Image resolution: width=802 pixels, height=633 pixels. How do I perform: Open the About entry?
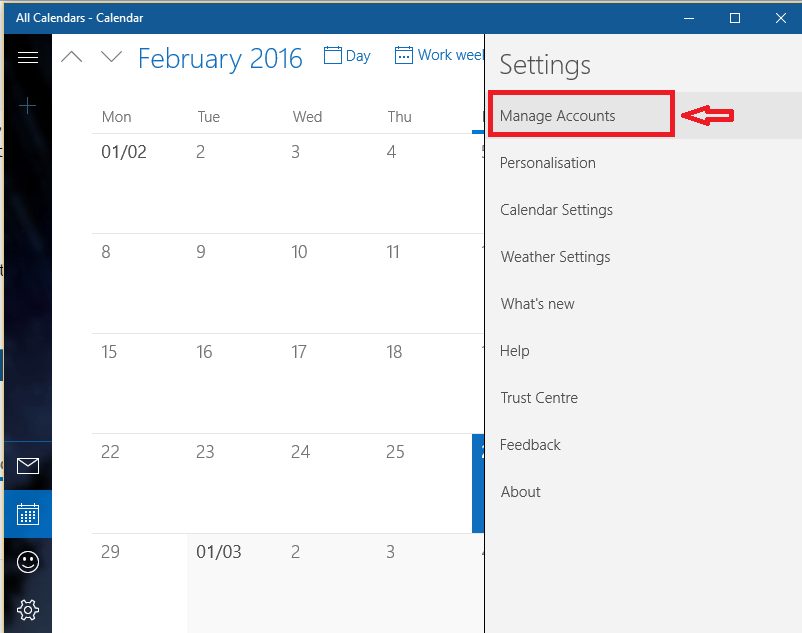click(521, 492)
